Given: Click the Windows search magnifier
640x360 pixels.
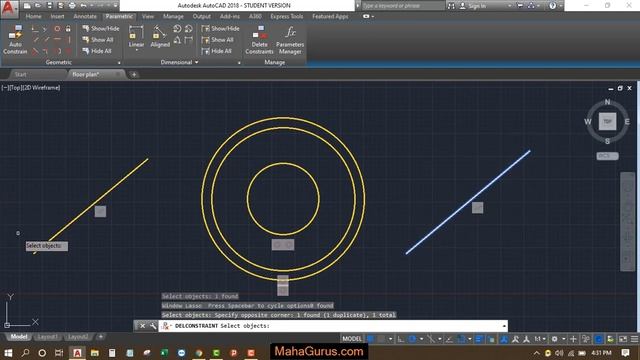Looking at the screenshot, I should pos(25,353).
